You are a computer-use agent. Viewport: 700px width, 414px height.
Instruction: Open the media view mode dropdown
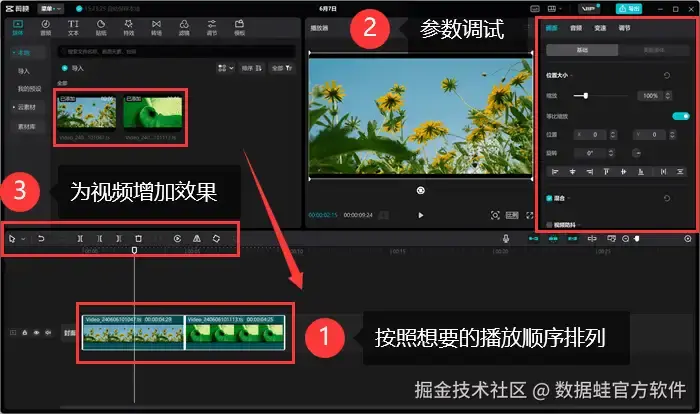[x=225, y=68]
